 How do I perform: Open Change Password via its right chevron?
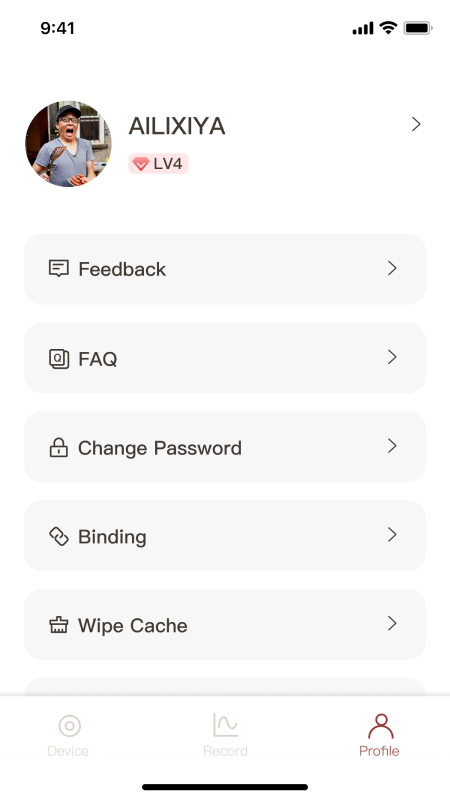(392, 445)
